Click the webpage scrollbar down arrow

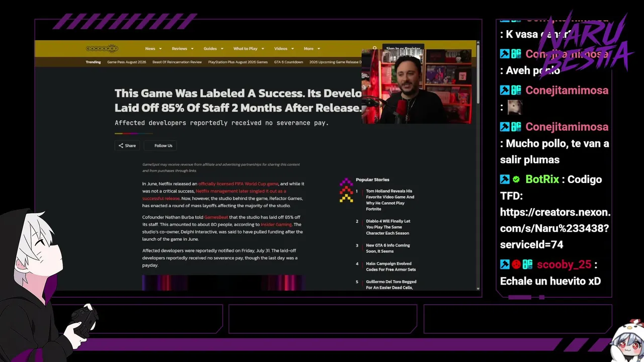[478, 289]
